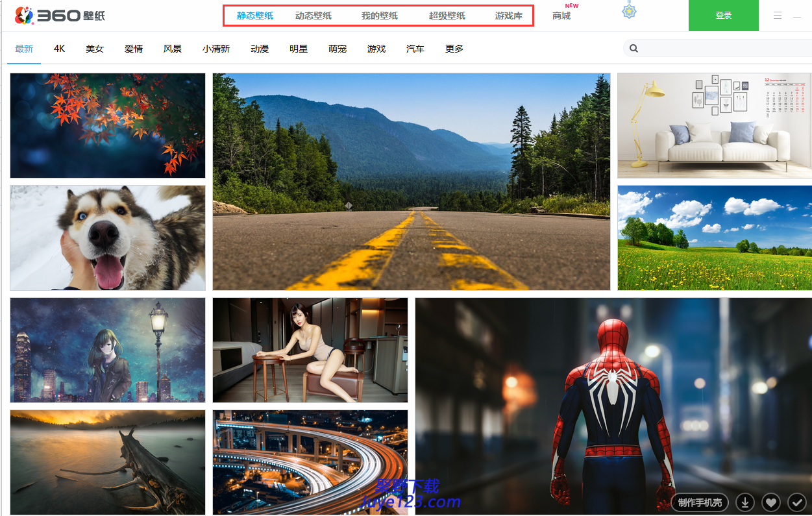Open 我的壁纸 tab

tap(380, 16)
